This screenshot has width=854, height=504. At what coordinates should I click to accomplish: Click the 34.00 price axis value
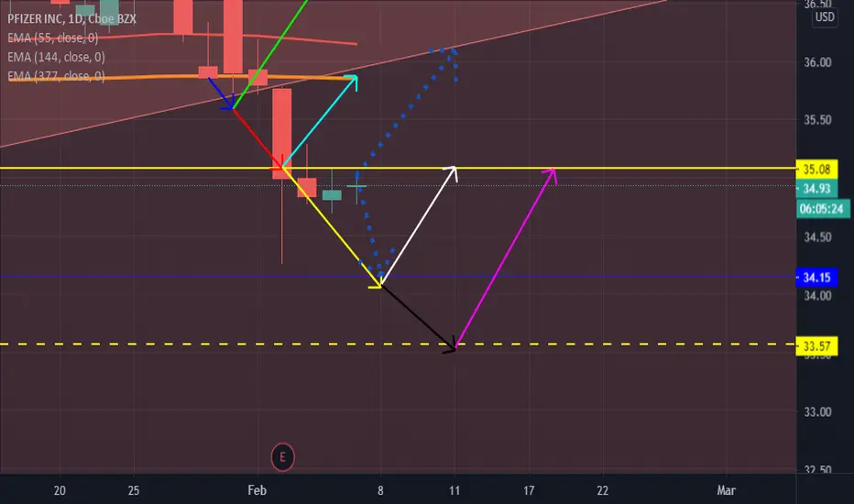(x=817, y=296)
